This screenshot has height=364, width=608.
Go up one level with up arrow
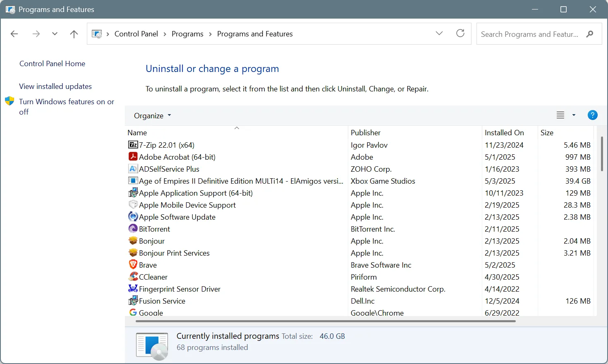(74, 34)
